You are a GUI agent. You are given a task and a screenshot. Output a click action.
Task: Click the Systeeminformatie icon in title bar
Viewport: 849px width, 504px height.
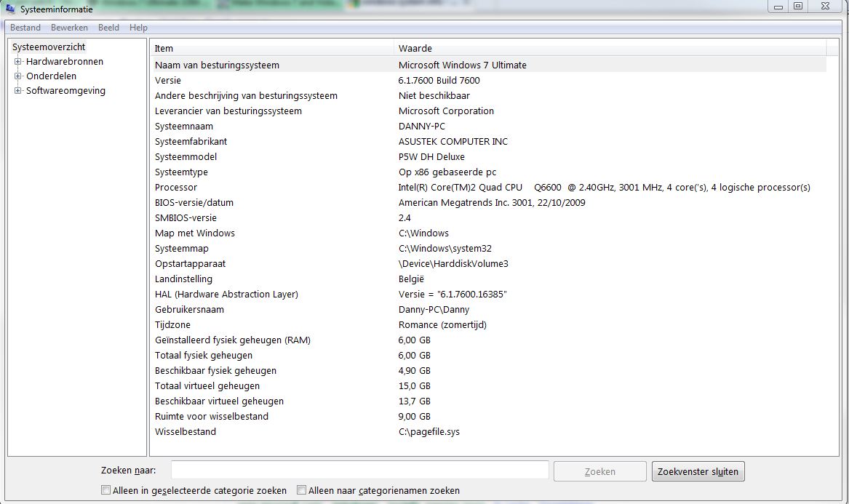click(11, 8)
